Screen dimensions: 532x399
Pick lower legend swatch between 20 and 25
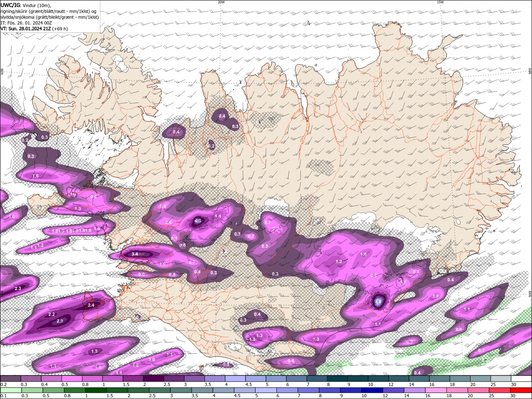(x=478, y=390)
